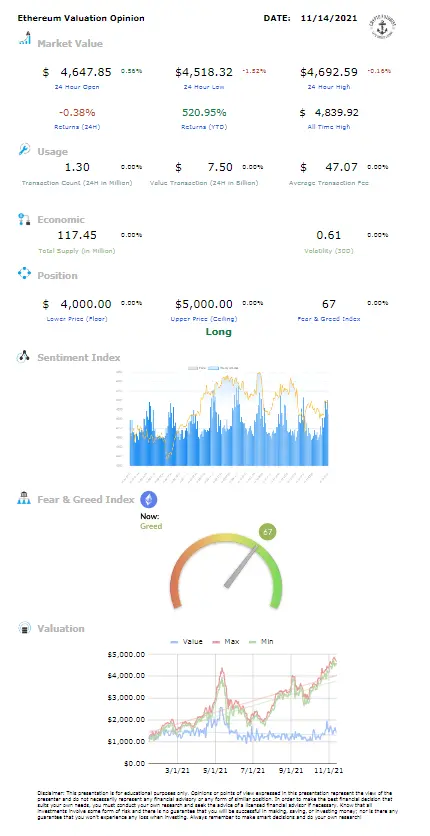Click the Usage heading
Viewport: 430px width, 836px height.
click(52, 152)
